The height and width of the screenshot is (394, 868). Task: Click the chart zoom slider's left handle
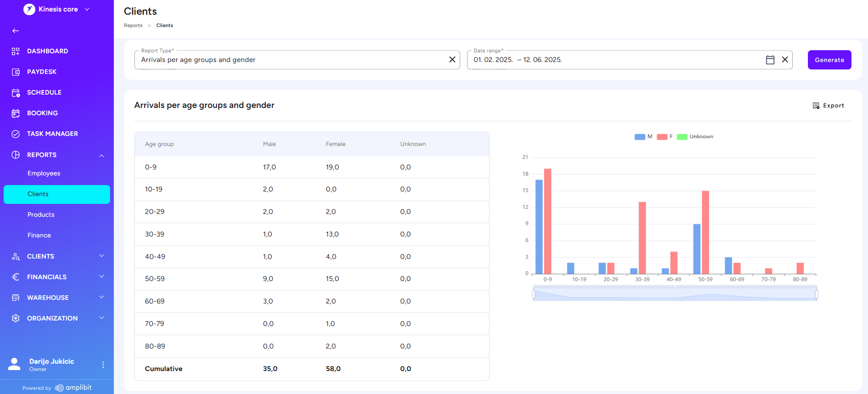pos(533,294)
